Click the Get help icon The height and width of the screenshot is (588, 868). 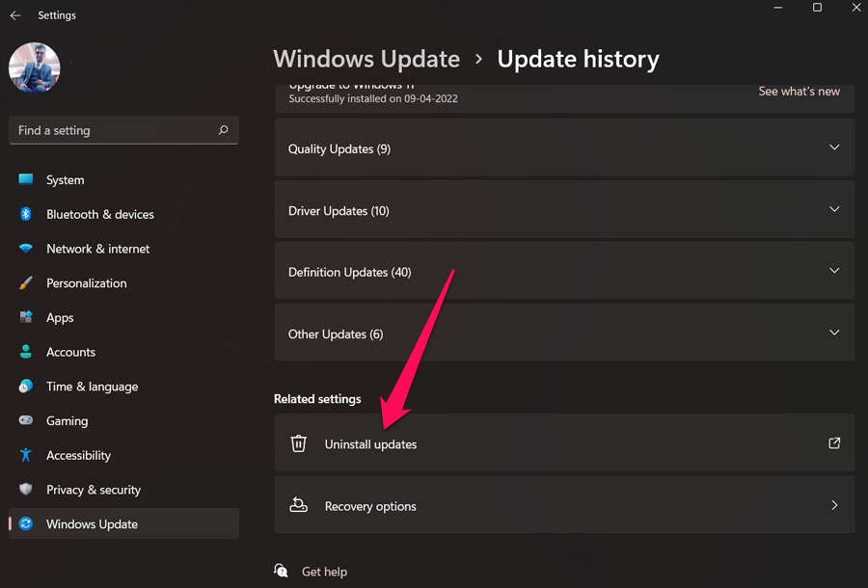[x=281, y=572]
